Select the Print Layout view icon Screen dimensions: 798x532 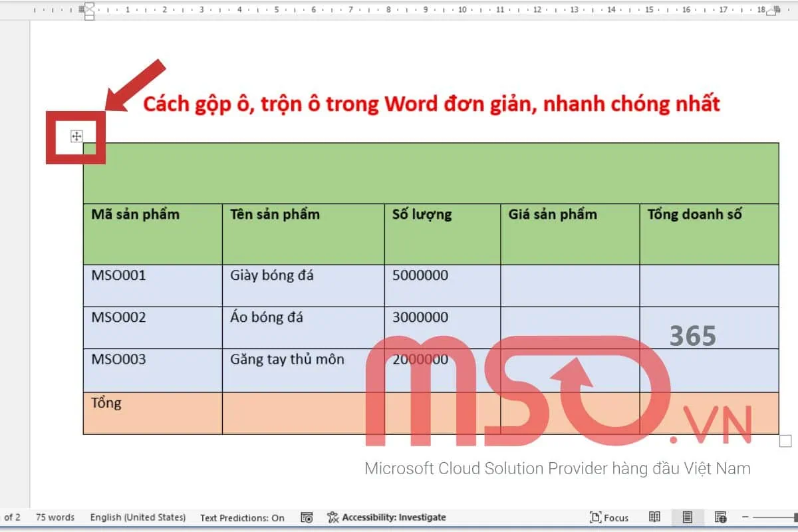pyautogui.click(x=688, y=517)
